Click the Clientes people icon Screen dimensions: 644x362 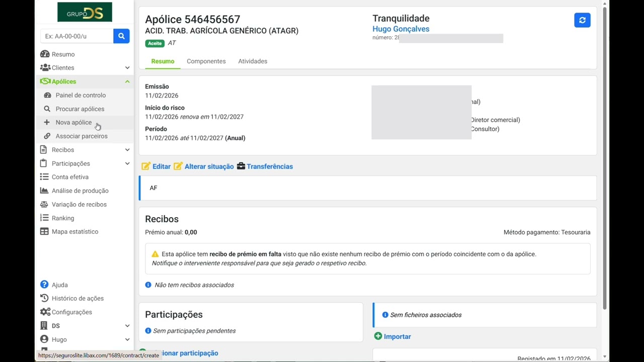click(x=45, y=68)
